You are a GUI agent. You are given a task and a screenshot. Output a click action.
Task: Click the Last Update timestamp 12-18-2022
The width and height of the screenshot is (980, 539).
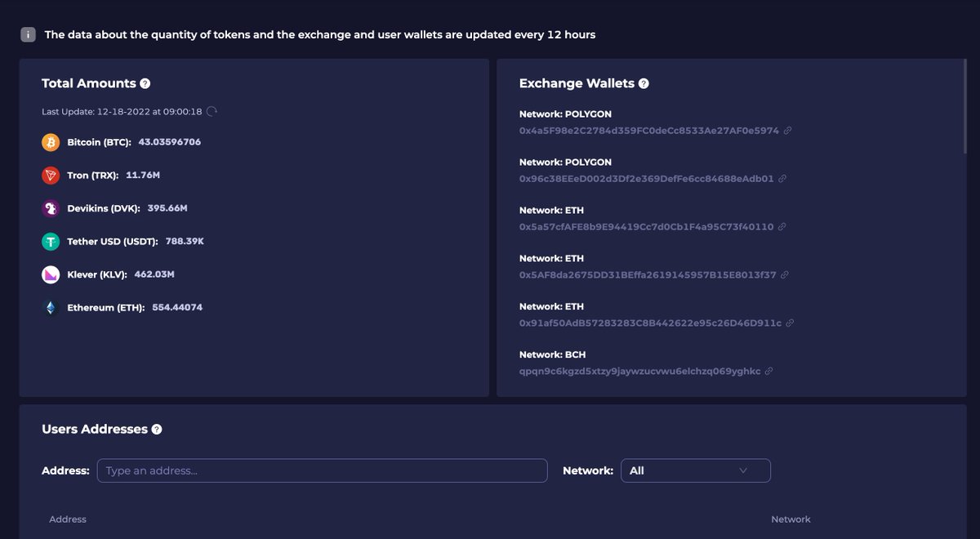pyautogui.click(x=122, y=111)
